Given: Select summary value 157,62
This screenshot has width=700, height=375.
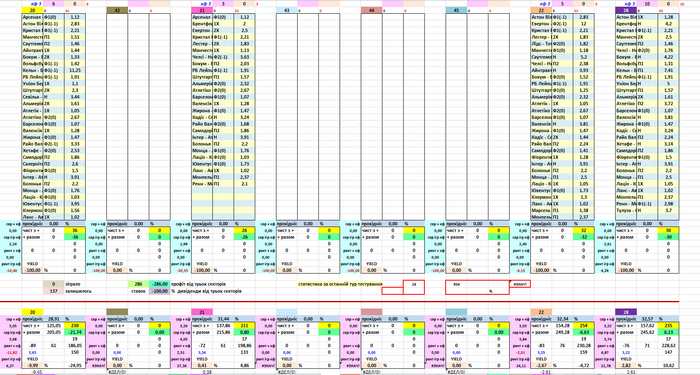Looking at the screenshot, I should click(647, 326).
